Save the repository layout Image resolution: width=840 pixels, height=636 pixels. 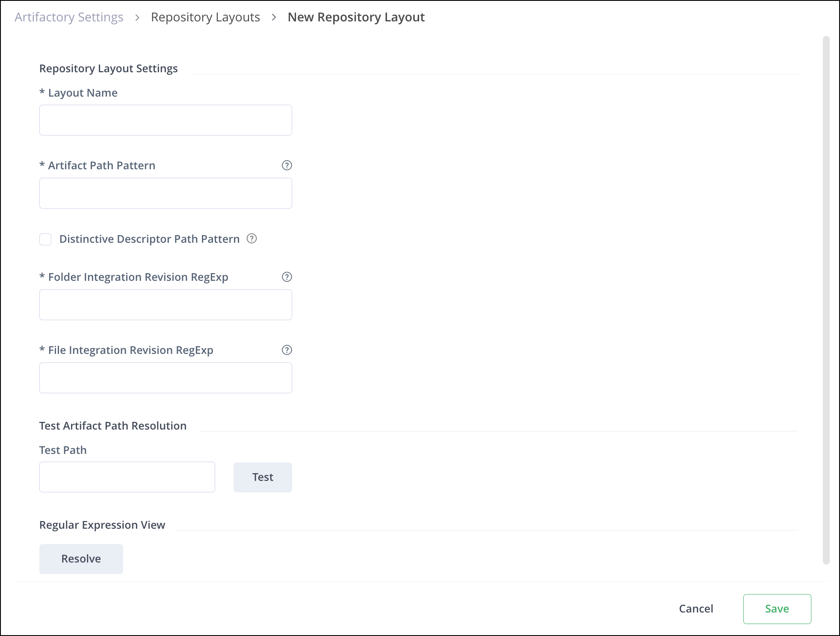[777, 609]
